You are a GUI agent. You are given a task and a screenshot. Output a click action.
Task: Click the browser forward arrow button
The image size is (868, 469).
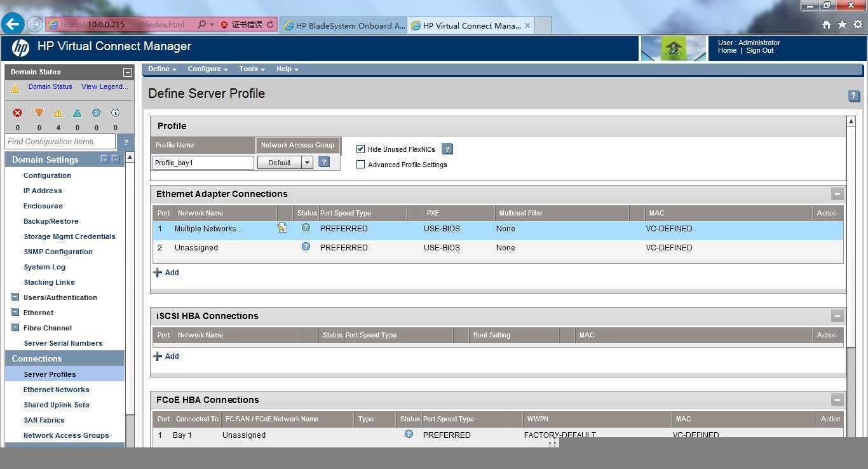click(x=35, y=24)
